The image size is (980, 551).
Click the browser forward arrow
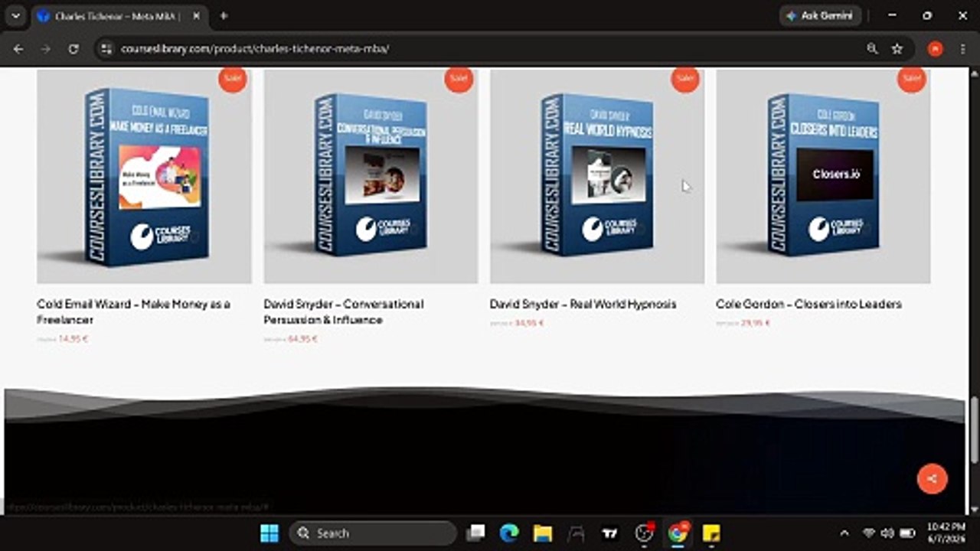[x=46, y=48]
